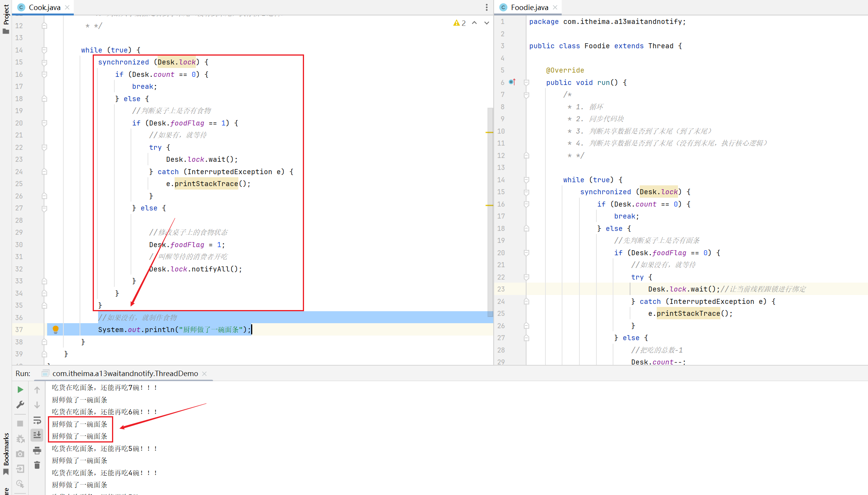This screenshot has width=868, height=495.
Task: Click the dump threads camera icon
Action: (x=20, y=454)
